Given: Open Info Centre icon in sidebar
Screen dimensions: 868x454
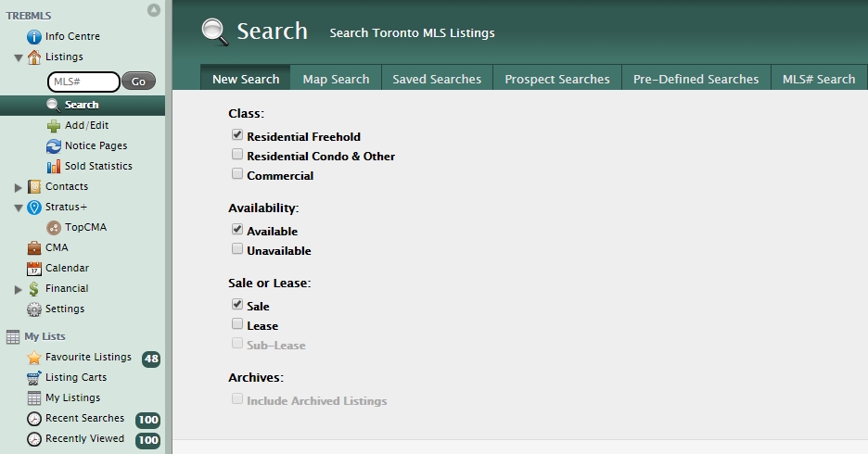Looking at the screenshot, I should (x=34, y=37).
